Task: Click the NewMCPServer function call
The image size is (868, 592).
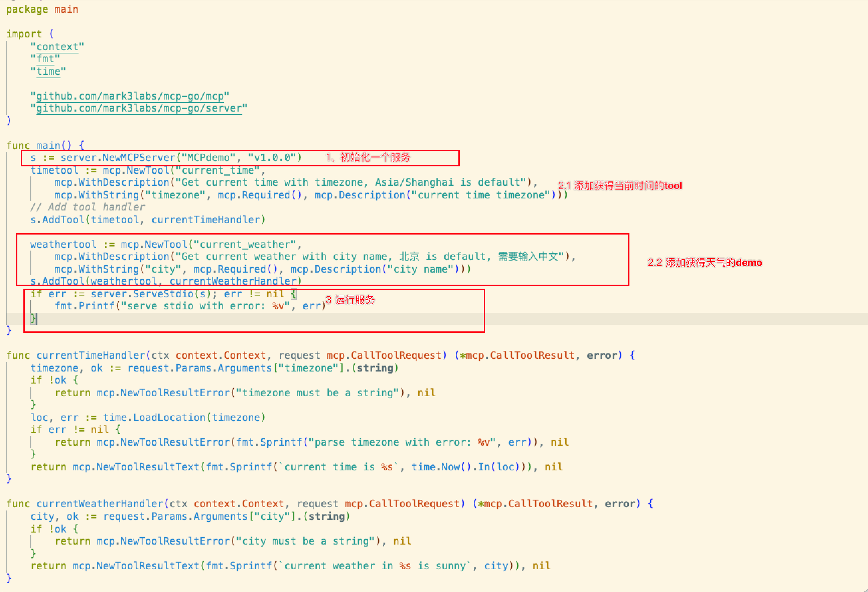Action: (x=139, y=158)
